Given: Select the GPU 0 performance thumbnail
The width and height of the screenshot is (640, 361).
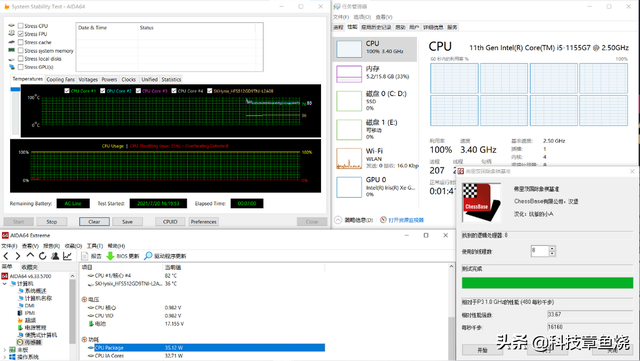Looking at the screenshot, I should click(x=349, y=187).
